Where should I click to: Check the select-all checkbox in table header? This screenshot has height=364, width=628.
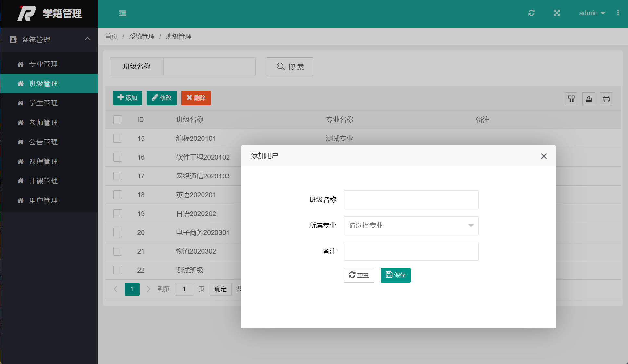click(x=117, y=119)
